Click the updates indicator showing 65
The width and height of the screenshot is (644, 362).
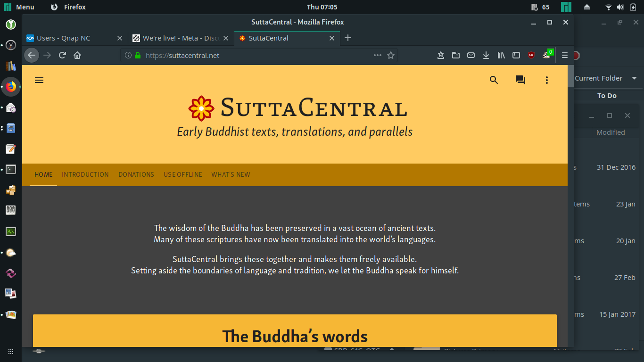point(540,7)
